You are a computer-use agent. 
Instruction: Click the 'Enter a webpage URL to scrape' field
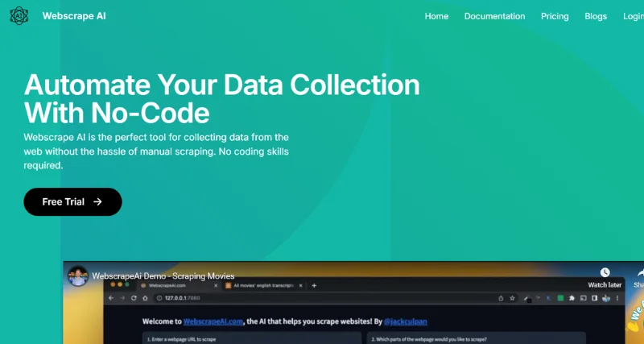click(252, 338)
